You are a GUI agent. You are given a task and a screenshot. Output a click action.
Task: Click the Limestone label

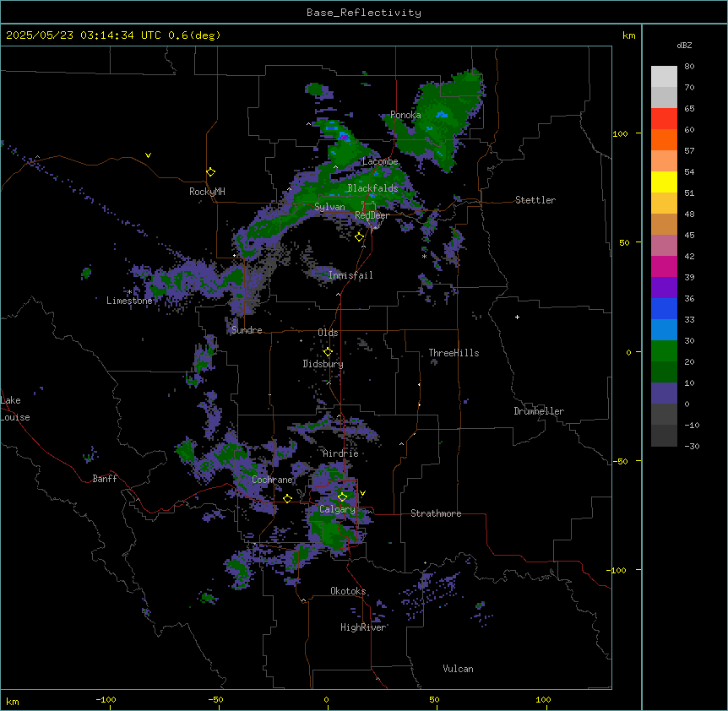pos(129,301)
